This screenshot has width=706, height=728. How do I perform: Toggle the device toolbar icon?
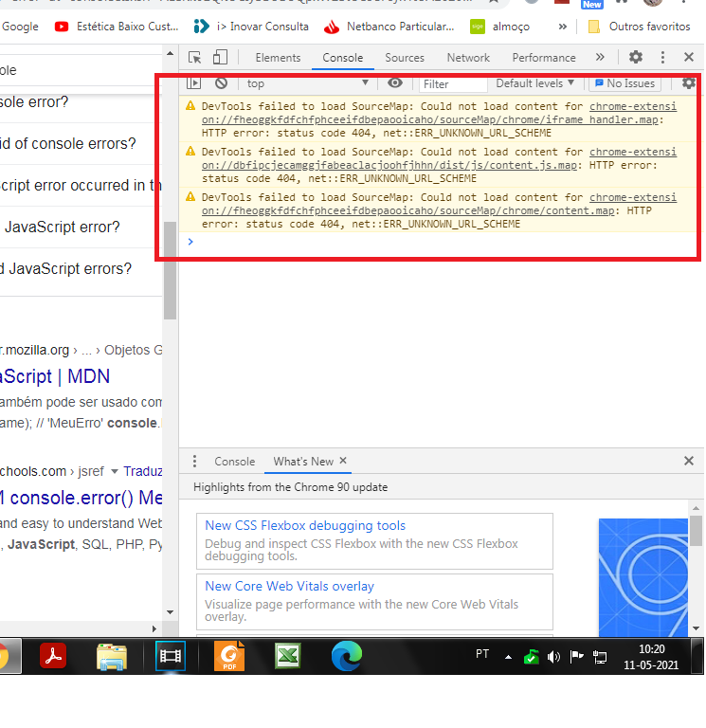coord(220,58)
